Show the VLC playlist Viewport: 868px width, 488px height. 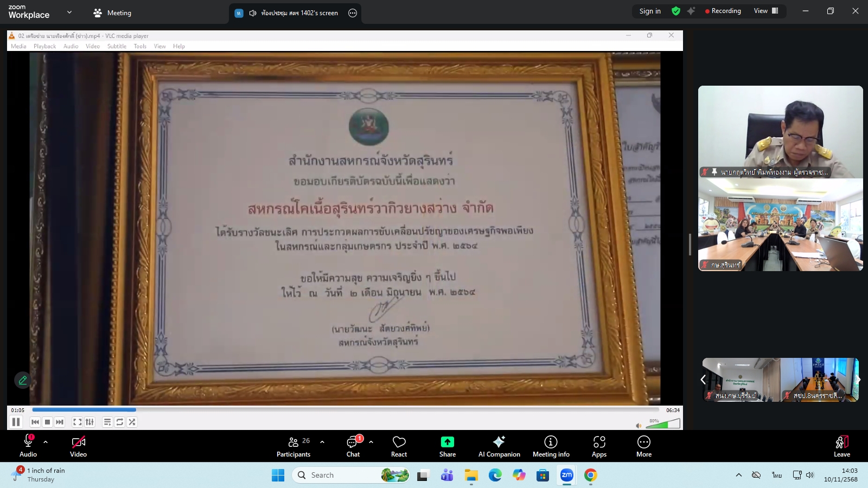107,422
